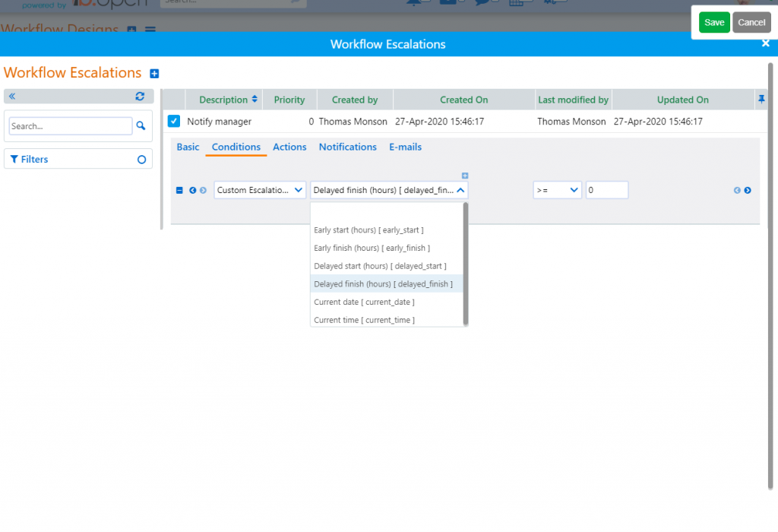Focus the sidebar Search field
Viewport: 778px width, 532px height.
point(71,126)
